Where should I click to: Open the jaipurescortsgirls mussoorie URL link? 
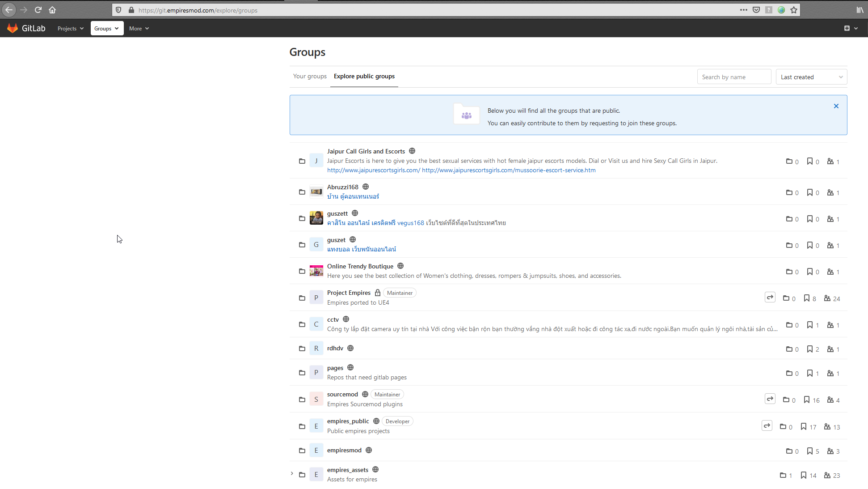pyautogui.click(x=508, y=170)
